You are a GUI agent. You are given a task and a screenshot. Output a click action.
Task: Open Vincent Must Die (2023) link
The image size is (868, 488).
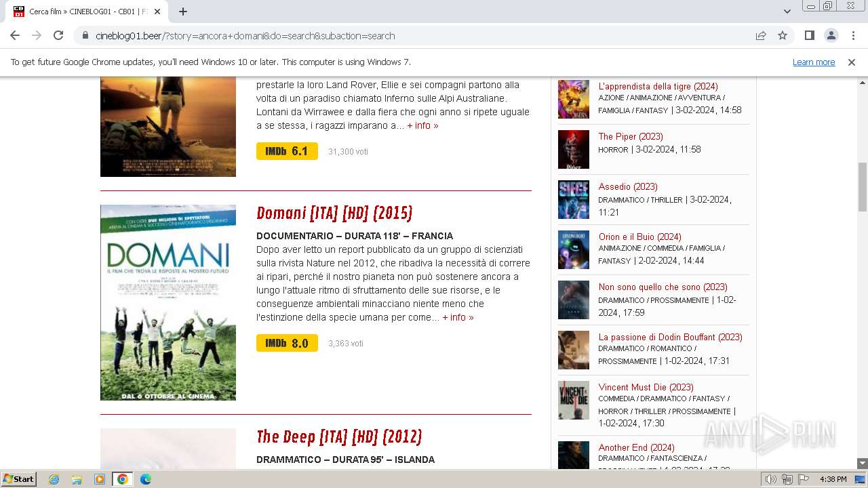point(646,387)
